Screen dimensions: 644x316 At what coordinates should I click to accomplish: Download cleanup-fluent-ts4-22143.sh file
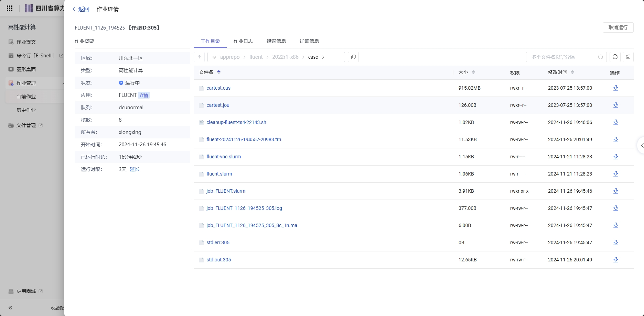pyautogui.click(x=616, y=122)
